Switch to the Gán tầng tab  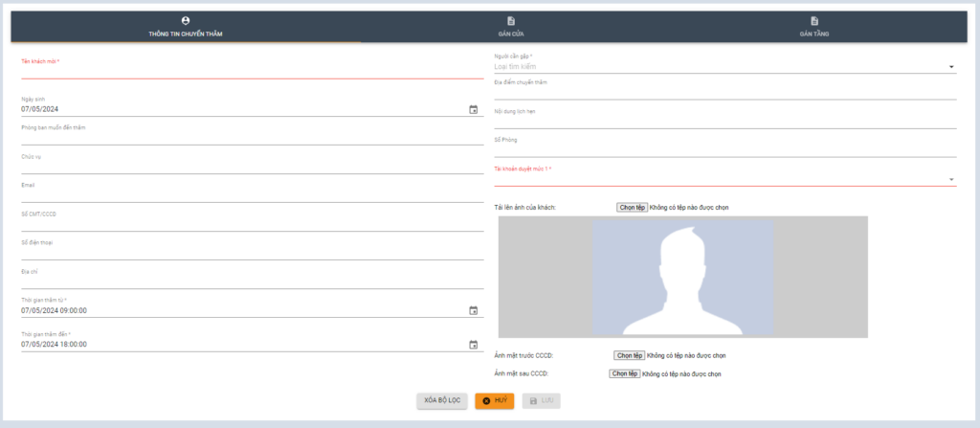813,27
